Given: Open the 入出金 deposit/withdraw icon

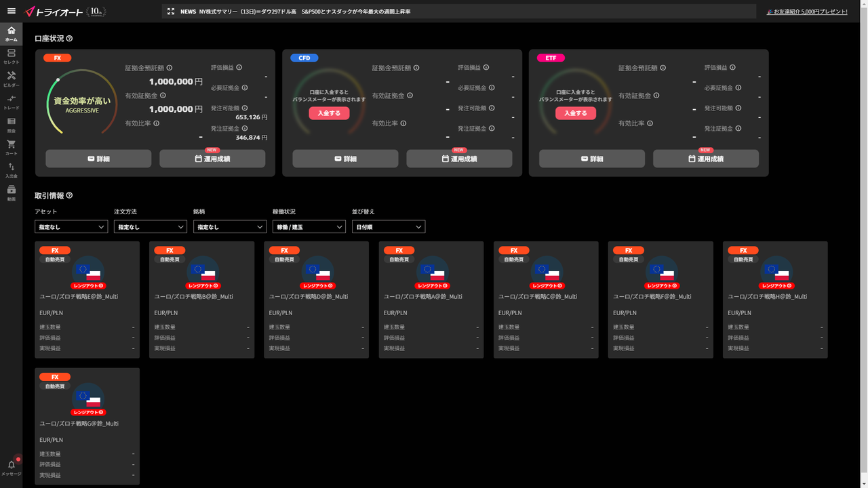Looking at the screenshot, I should [x=11, y=170].
